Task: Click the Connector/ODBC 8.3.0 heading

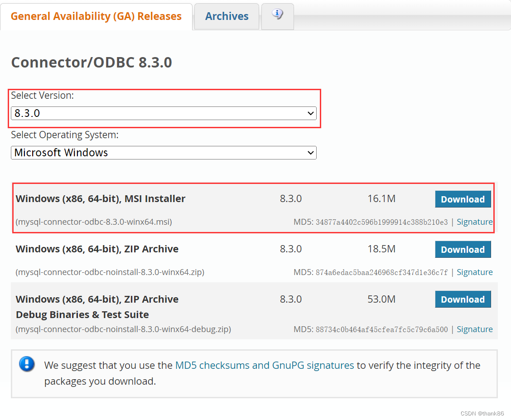Action: 91,62
